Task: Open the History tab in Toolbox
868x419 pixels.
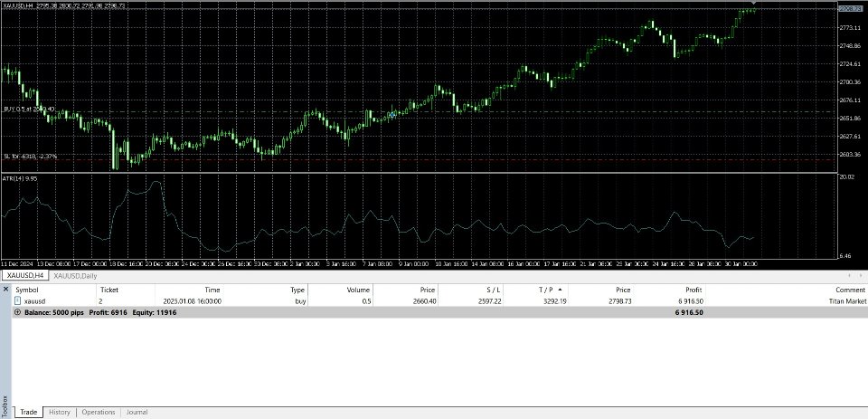Action: pos(60,413)
